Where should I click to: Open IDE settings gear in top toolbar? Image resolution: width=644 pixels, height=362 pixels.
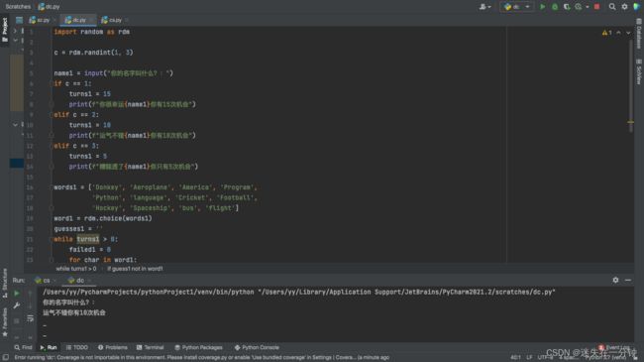[x=624, y=7]
